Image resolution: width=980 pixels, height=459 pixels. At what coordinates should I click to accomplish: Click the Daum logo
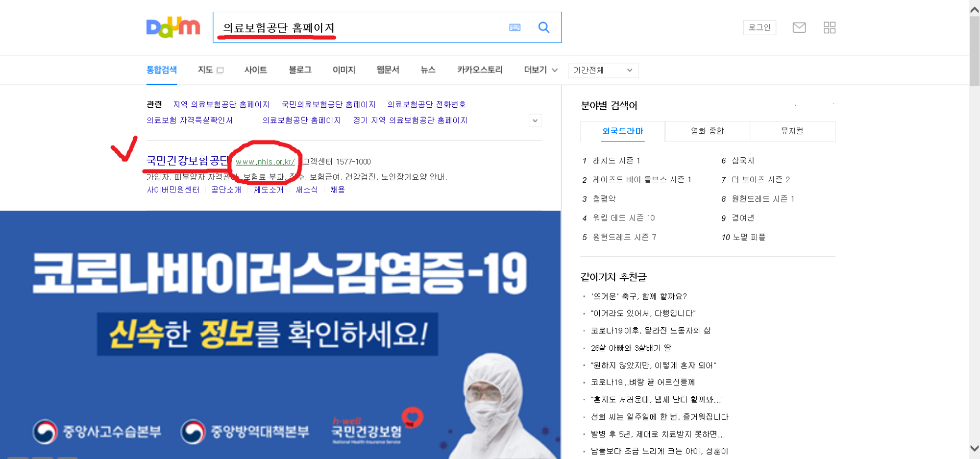[173, 27]
